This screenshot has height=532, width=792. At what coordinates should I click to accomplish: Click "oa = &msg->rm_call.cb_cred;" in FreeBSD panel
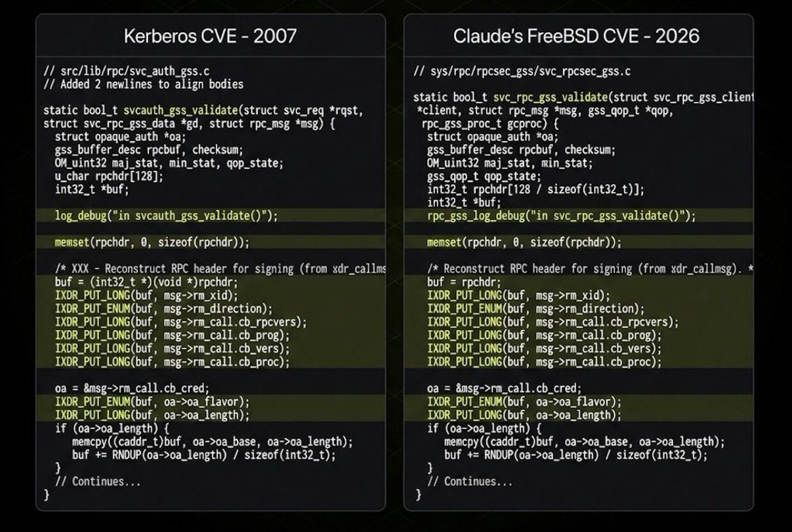pos(504,388)
